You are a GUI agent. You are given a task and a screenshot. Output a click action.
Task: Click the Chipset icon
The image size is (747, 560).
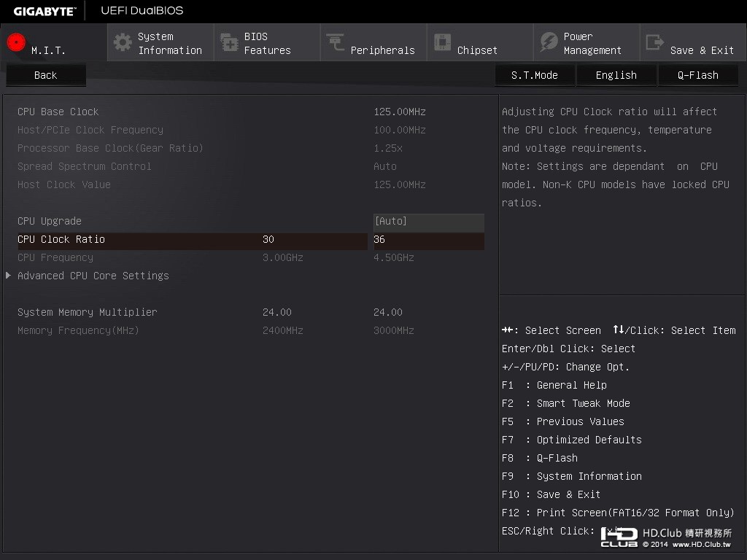[442, 42]
